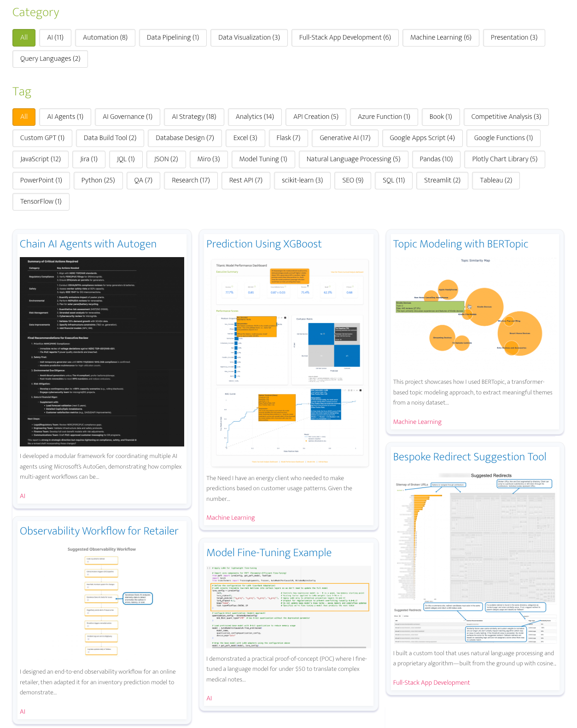This screenshot has height=728, width=577.
Task: Filter by Machine Learning category
Action: click(440, 38)
